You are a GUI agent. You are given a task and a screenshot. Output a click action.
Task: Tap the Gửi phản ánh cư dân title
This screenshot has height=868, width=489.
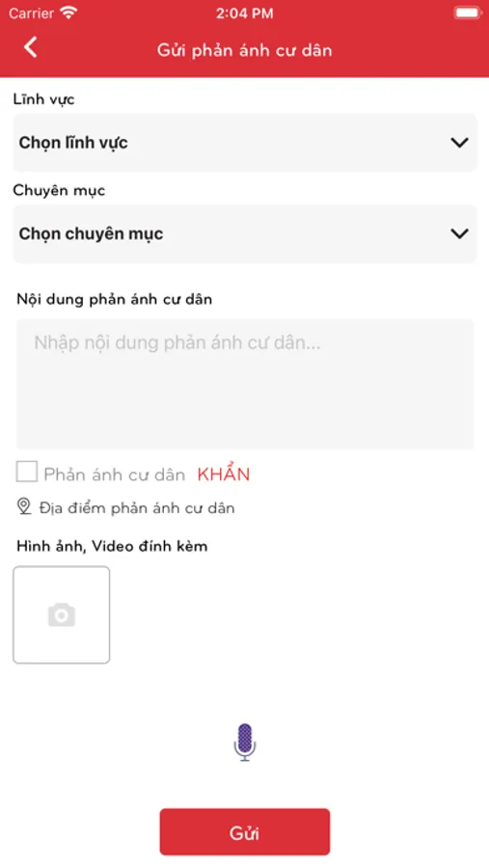point(245,50)
